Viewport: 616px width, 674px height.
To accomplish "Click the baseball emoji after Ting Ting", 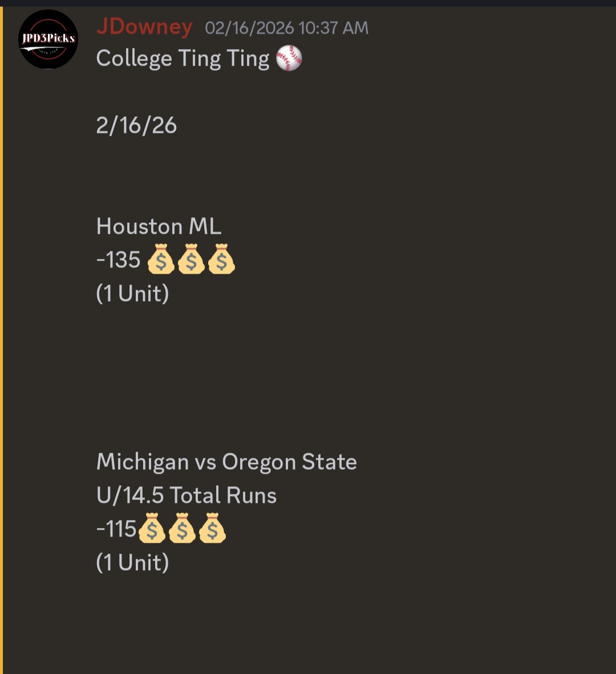I will tap(289, 59).
